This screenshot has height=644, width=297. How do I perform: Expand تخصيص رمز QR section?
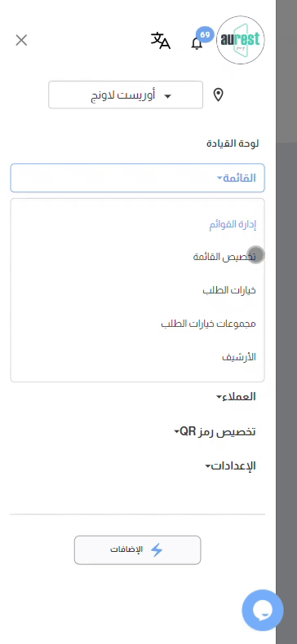coord(215,432)
